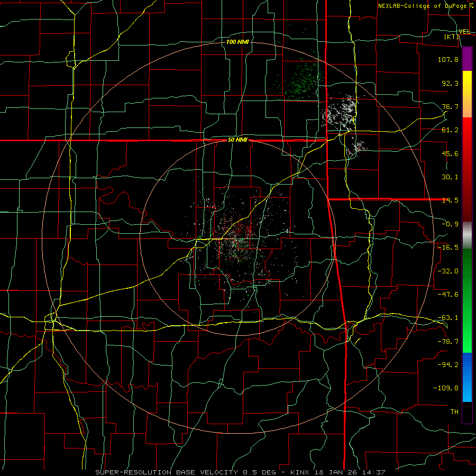Select the 107.8 value on velocity scale
Image resolution: width=476 pixels, height=476 pixels.
pos(448,59)
